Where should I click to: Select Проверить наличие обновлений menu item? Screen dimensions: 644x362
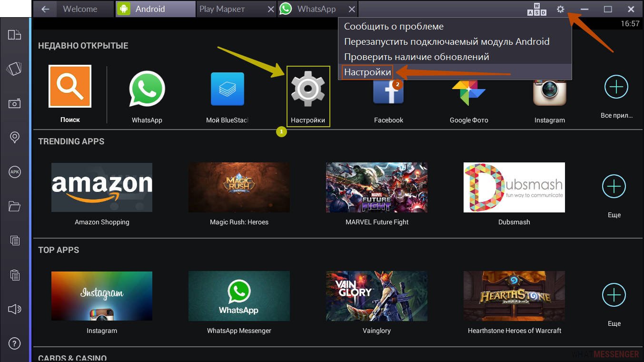pos(455,57)
